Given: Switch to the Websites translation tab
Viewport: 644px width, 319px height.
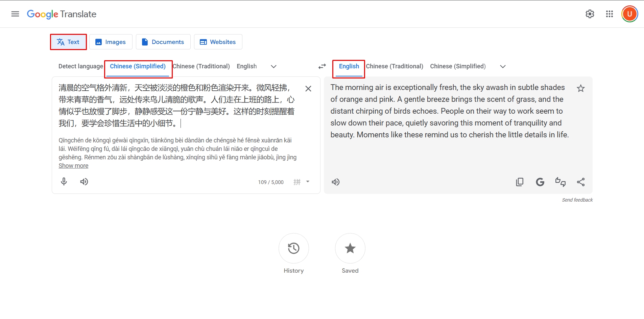Looking at the screenshot, I should point(218,42).
